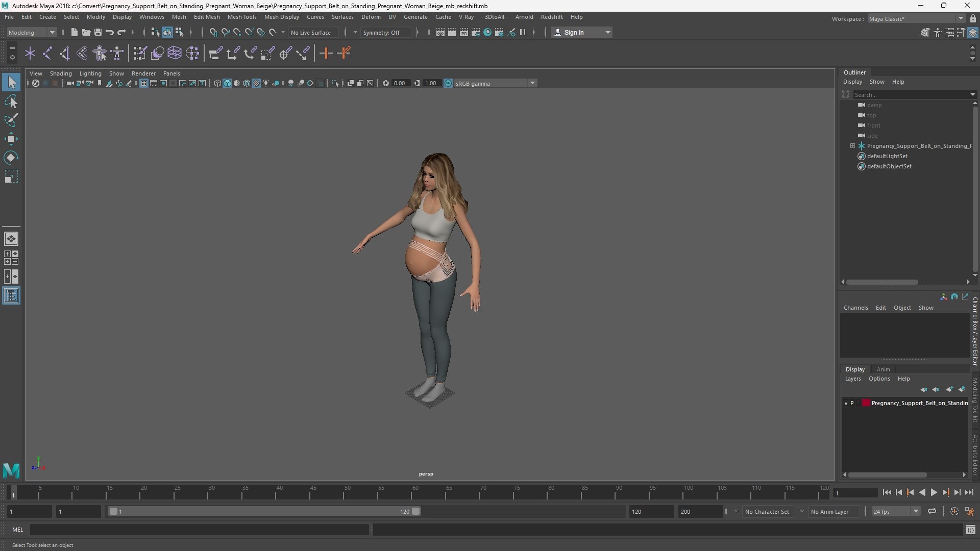This screenshot has width=980, height=551.
Task: Click No Live Surface field
Action: [312, 32]
